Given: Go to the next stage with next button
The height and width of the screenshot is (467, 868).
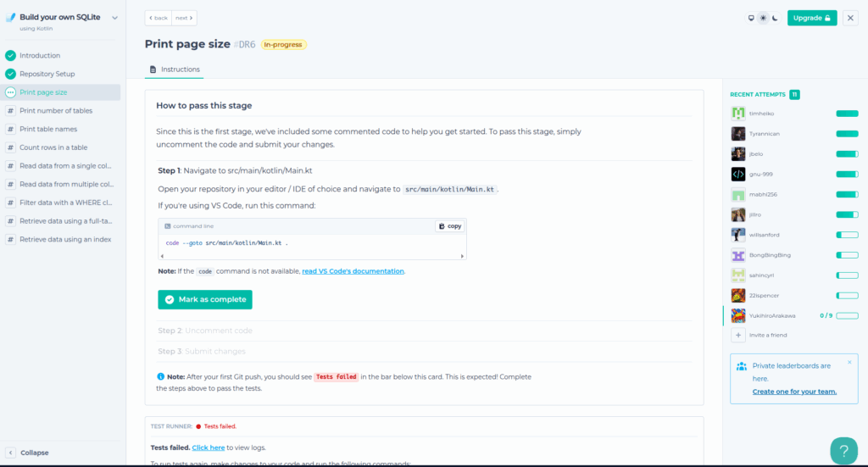Looking at the screenshot, I should tap(184, 18).
